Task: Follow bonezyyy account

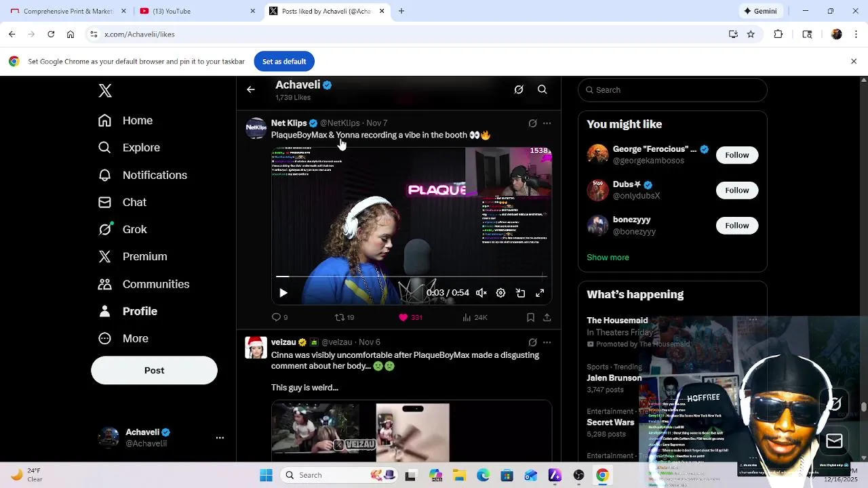Action: (737, 226)
